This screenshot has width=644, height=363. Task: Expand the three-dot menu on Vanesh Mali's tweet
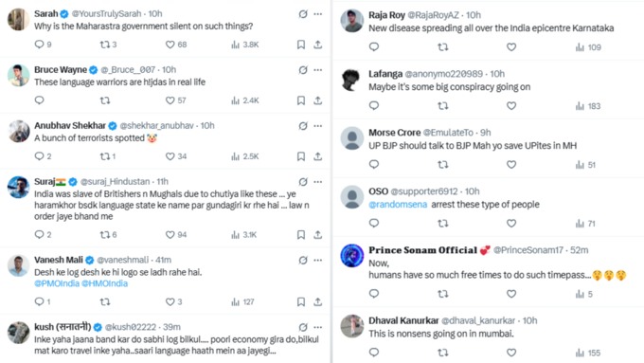[x=318, y=261]
